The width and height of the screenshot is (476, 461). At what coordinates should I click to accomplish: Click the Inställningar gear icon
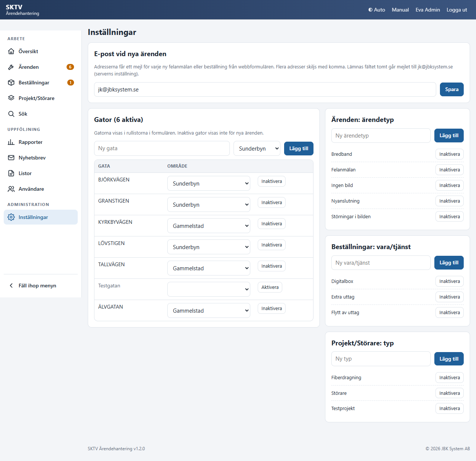pos(11,217)
